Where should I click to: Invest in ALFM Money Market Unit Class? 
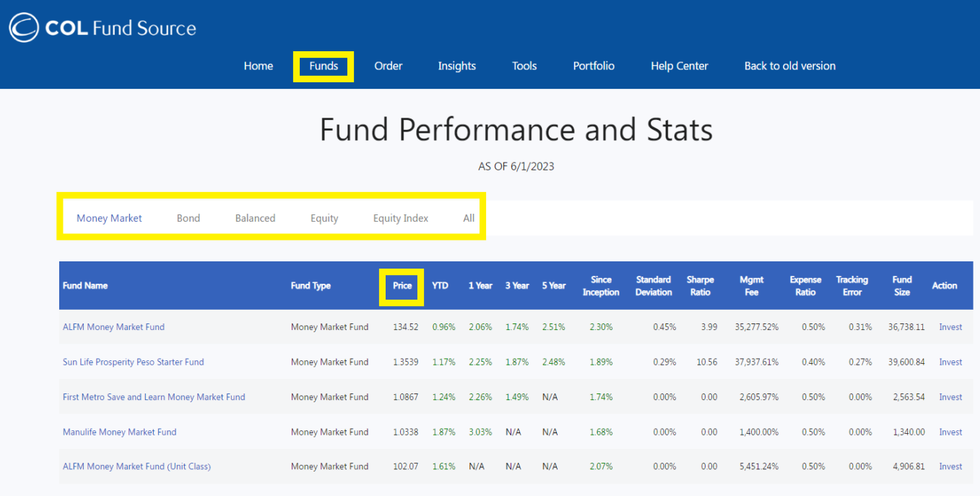click(950, 466)
